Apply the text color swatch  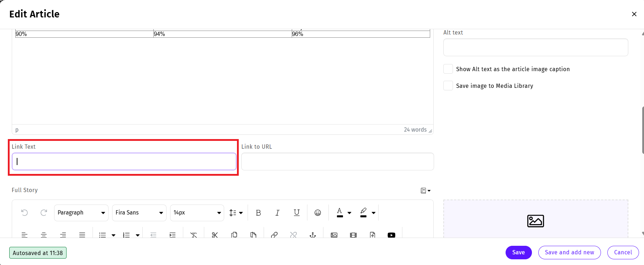point(340,212)
